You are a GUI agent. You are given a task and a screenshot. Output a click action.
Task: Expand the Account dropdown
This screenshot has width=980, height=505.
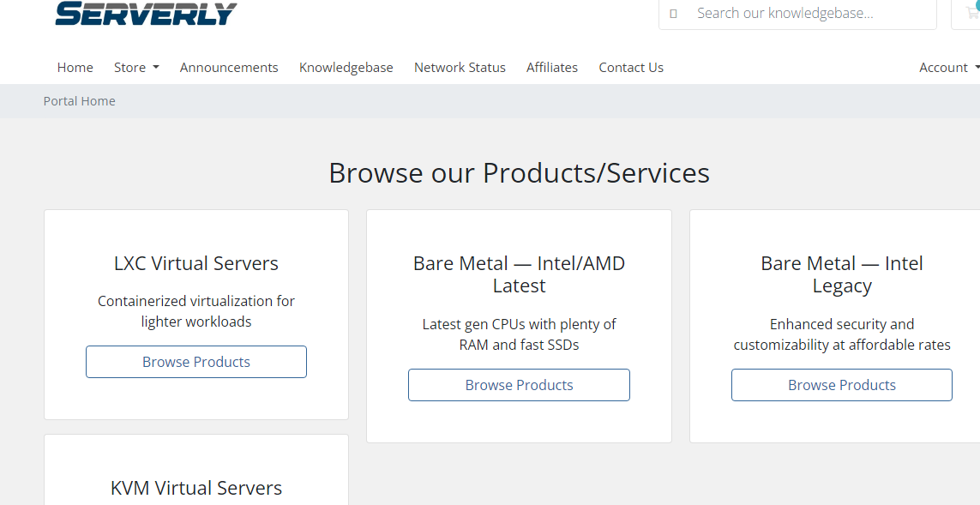tap(949, 68)
